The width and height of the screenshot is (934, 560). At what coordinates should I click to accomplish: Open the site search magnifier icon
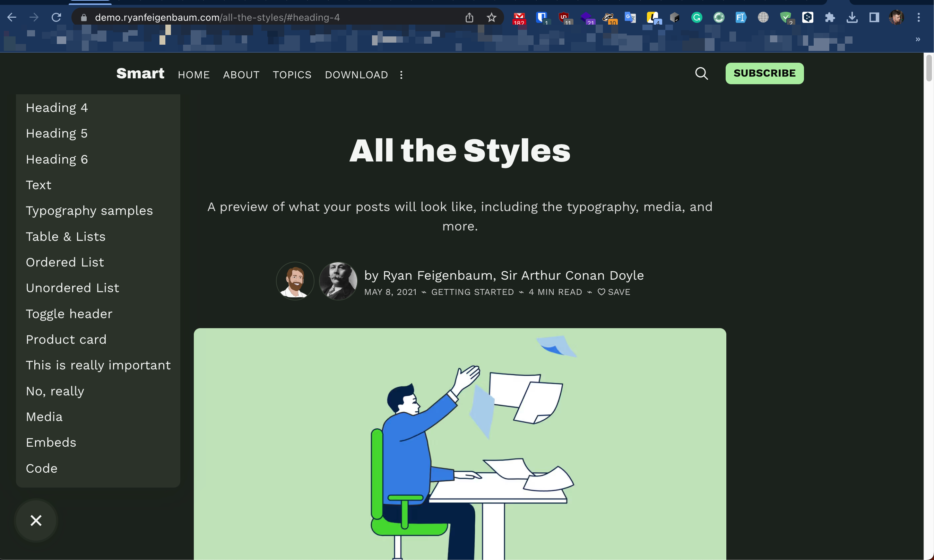point(701,73)
